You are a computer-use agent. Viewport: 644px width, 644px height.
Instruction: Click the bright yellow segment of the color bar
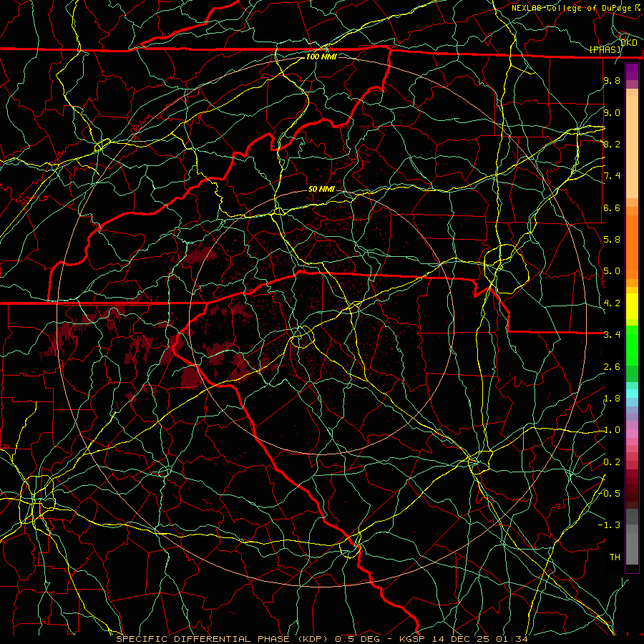(x=632, y=306)
